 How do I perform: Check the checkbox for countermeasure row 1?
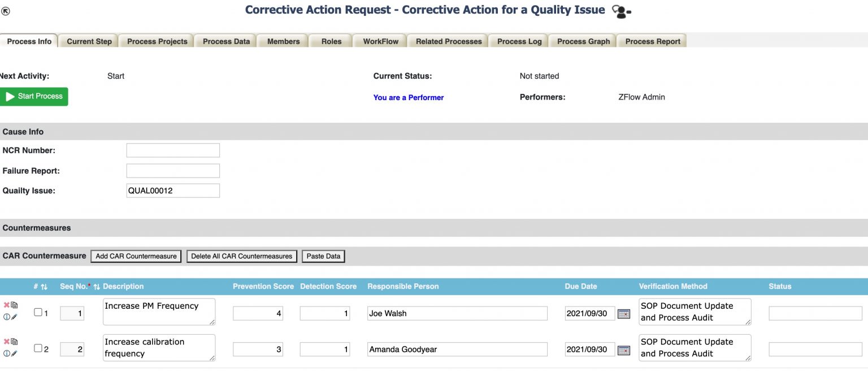pos(38,312)
